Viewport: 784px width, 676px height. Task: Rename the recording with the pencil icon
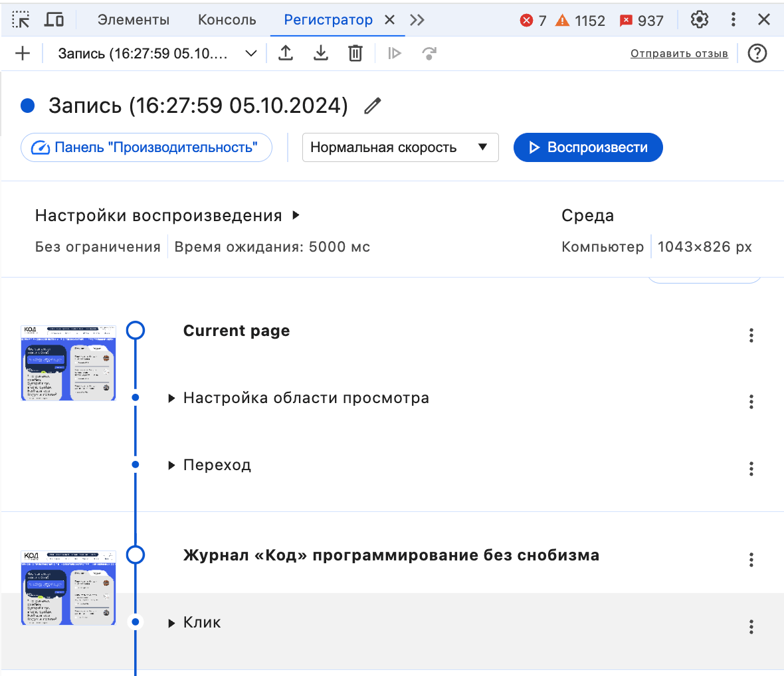pos(372,105)
